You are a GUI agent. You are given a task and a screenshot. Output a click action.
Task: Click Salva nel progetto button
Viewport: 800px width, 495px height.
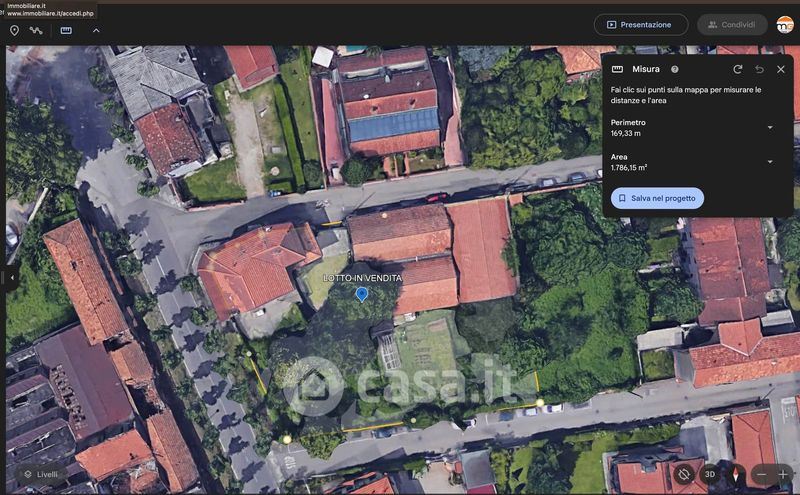657,198
